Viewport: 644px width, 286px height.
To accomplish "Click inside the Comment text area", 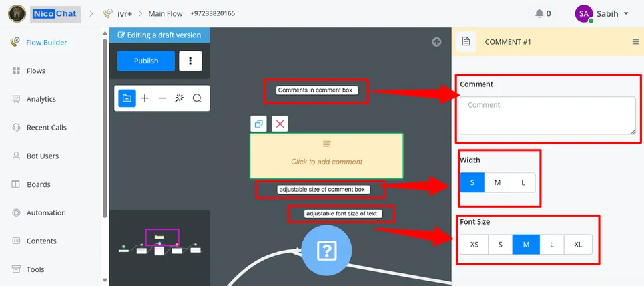I will (547, 115).
